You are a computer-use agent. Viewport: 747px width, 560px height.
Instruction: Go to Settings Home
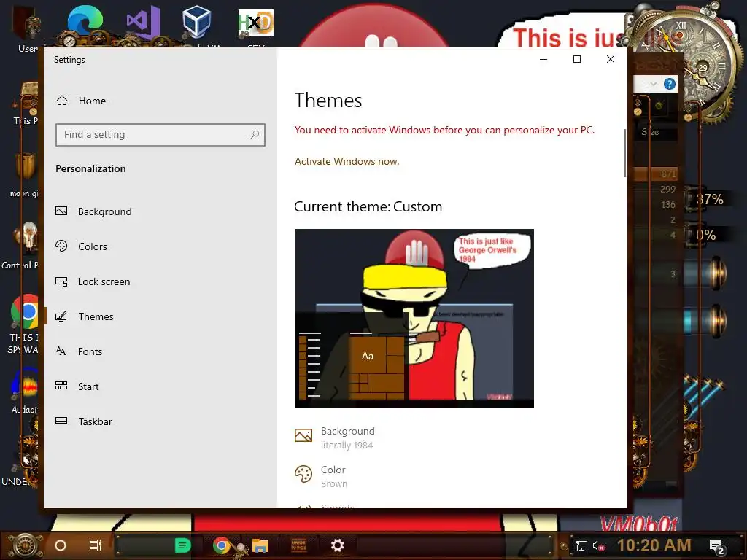pyautogui.click(x=81, y=101)
